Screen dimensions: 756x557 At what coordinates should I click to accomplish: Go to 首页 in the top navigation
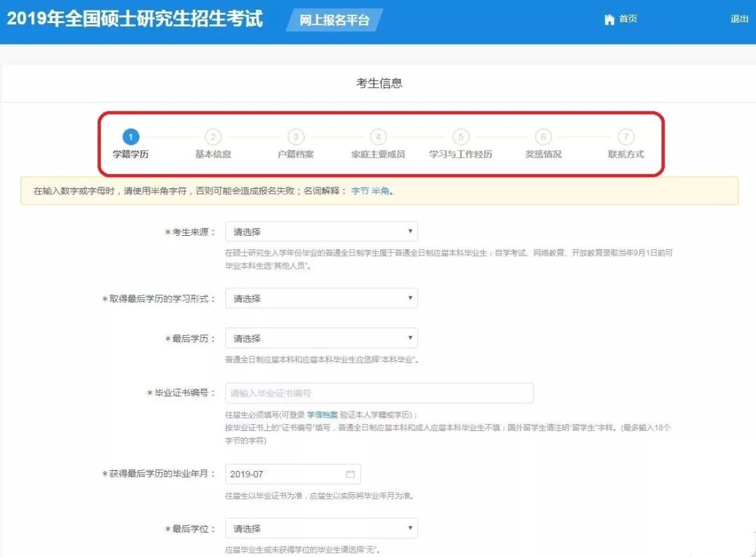tap(628, 20)
